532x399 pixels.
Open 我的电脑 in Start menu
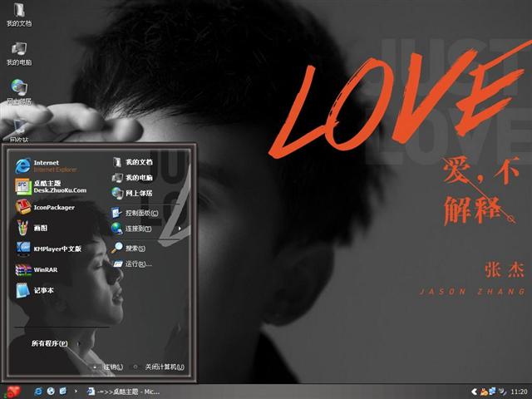132,177
